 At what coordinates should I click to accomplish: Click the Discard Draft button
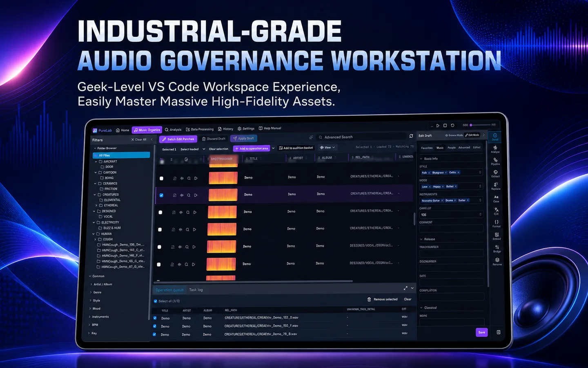click(x=214, y=139)
